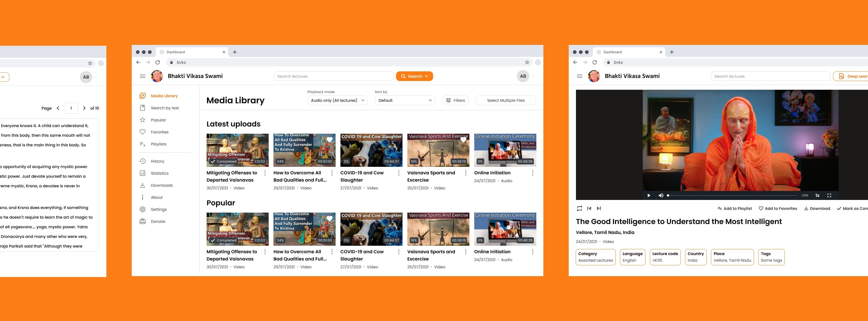The height and width of the screenshot is (321, 868).
Task: Click the Donate sidebar icon
Action: tap(143, 221)
